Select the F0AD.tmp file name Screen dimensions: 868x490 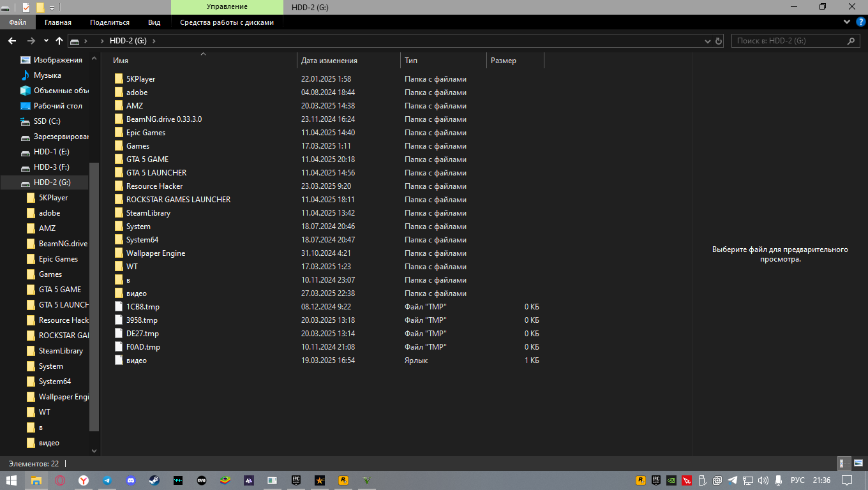(143, 347)
